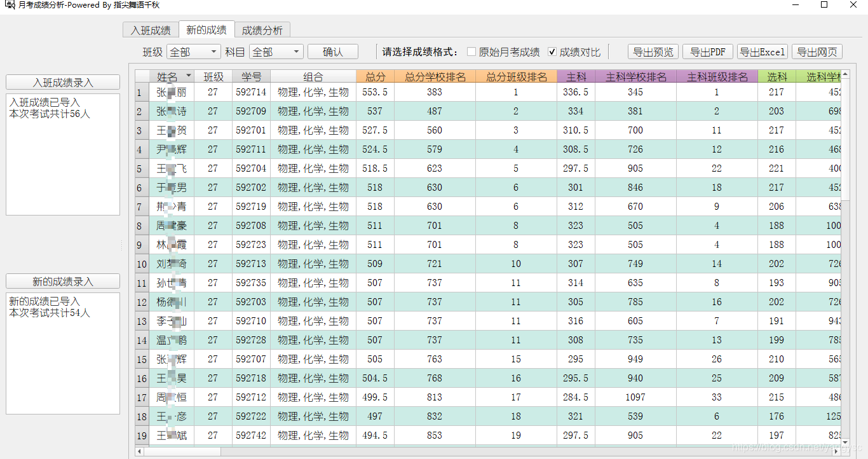
Task: Click the 组合 column header
Action: (x=313, y=76)
